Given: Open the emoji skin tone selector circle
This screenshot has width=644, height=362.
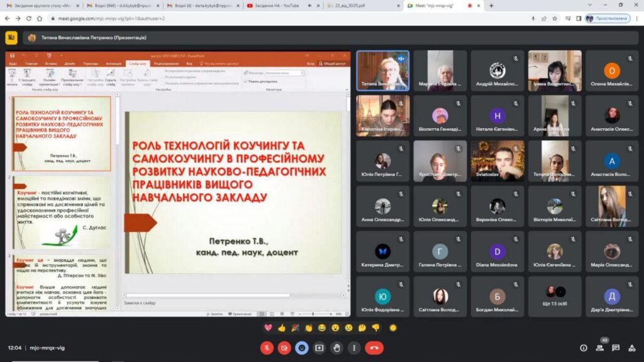Looking at the screenshot, I should [x=393, y=327].
